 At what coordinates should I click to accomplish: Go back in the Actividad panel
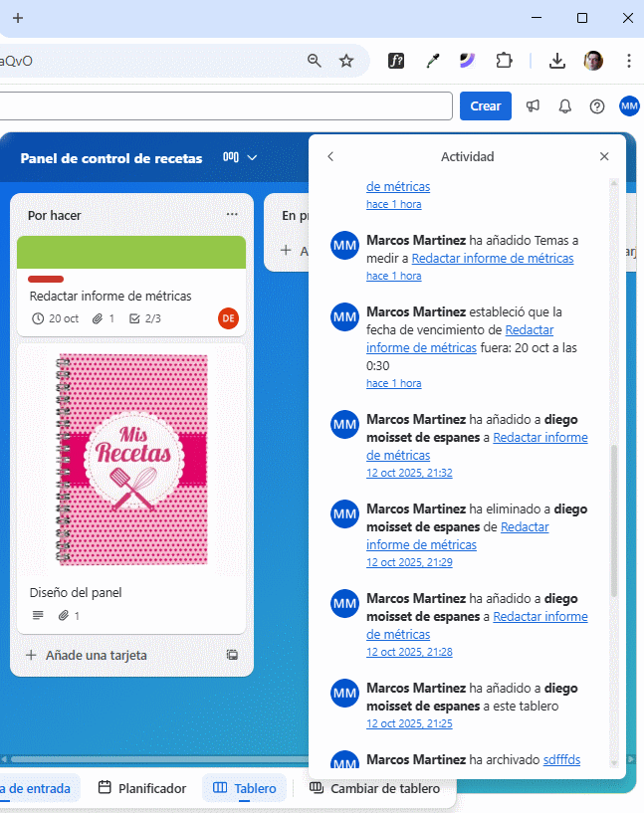[x=331, y=157]
